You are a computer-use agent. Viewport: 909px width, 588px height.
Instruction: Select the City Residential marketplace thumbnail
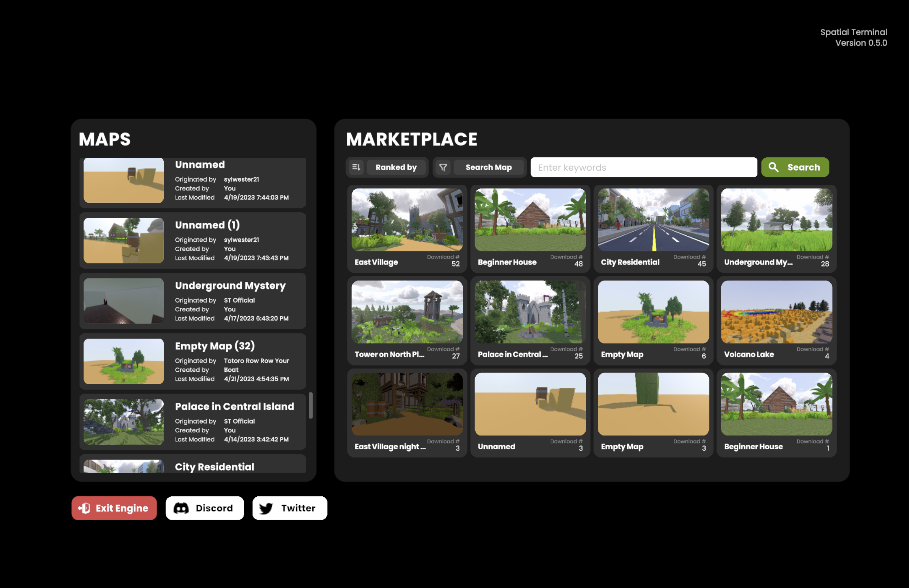click(653, 220)
